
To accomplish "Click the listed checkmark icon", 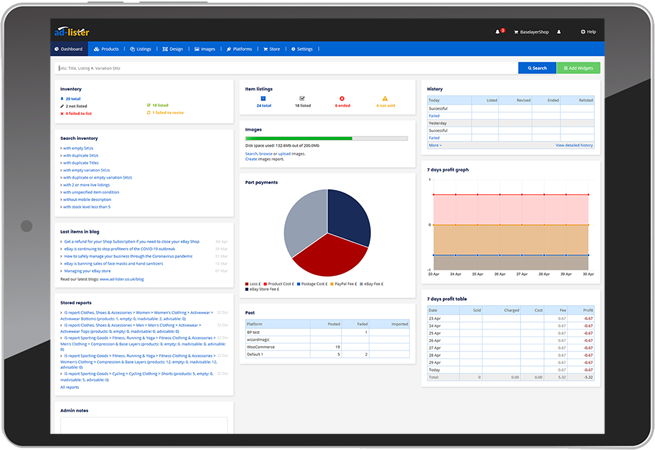I will tap(300, 98).
